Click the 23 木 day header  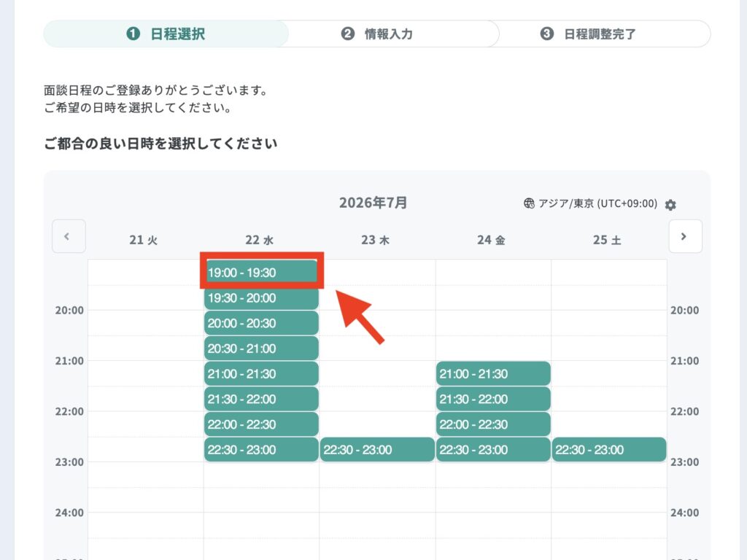[x=376, y=240]
